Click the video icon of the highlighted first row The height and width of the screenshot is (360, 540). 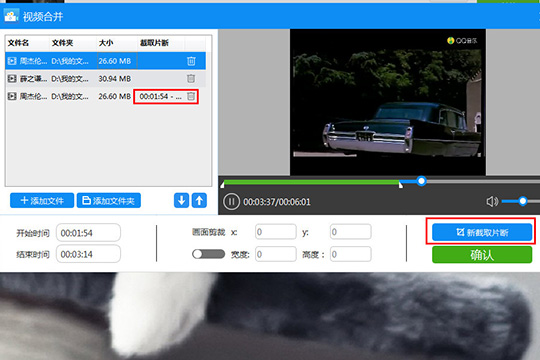(12, 61)
